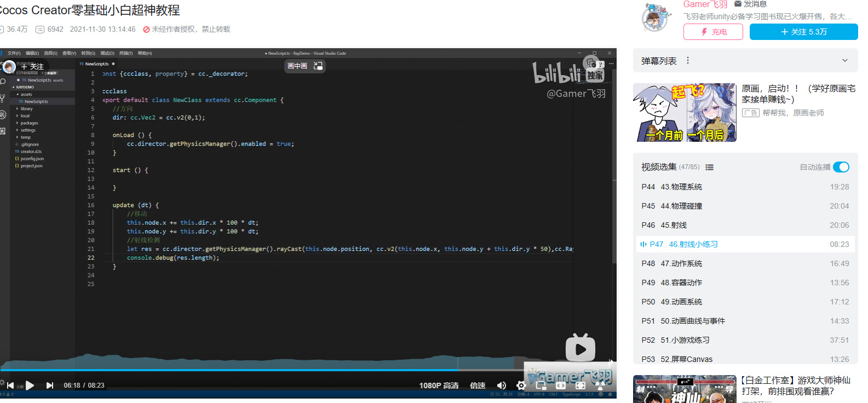Skip to the next video part

pyautogui.click(x=50, y=385)
